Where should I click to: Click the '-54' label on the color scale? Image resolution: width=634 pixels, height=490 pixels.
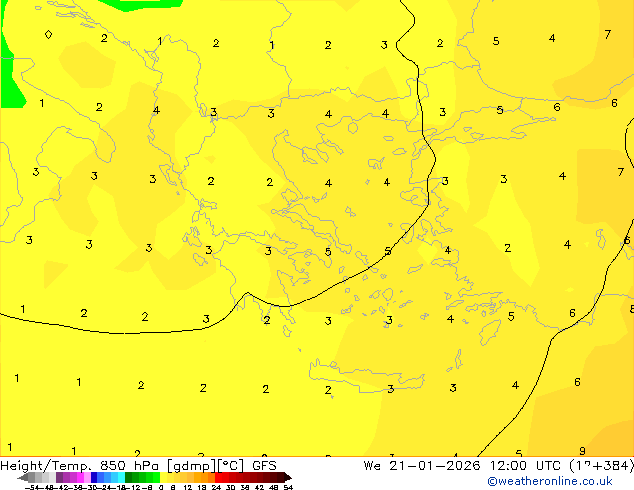[32, 487]
